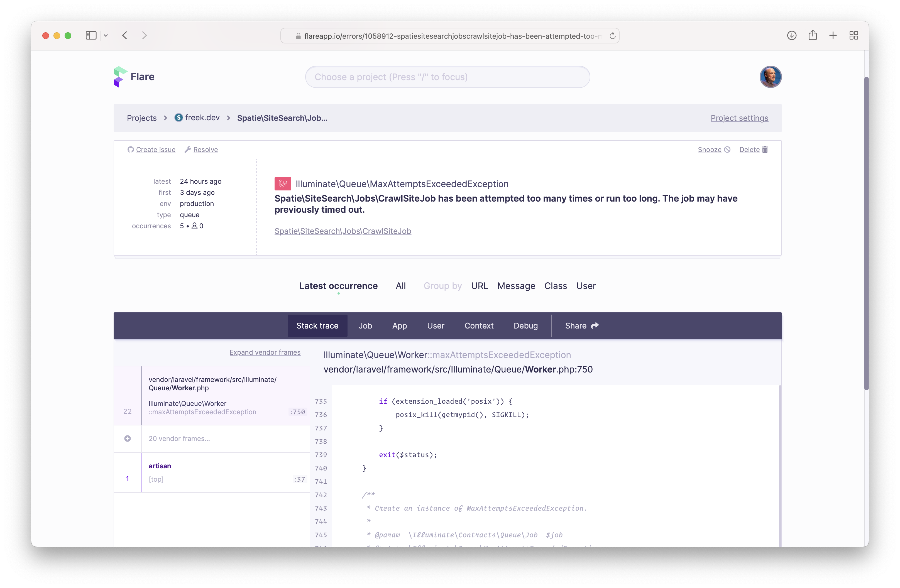This screenshot has height=588, width=900.
Task: Go back with the browser back arrow
Action: point(125,36)
